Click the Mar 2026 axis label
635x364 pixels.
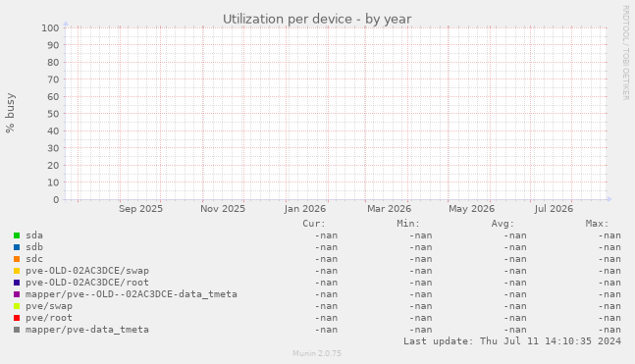point(390,209)
